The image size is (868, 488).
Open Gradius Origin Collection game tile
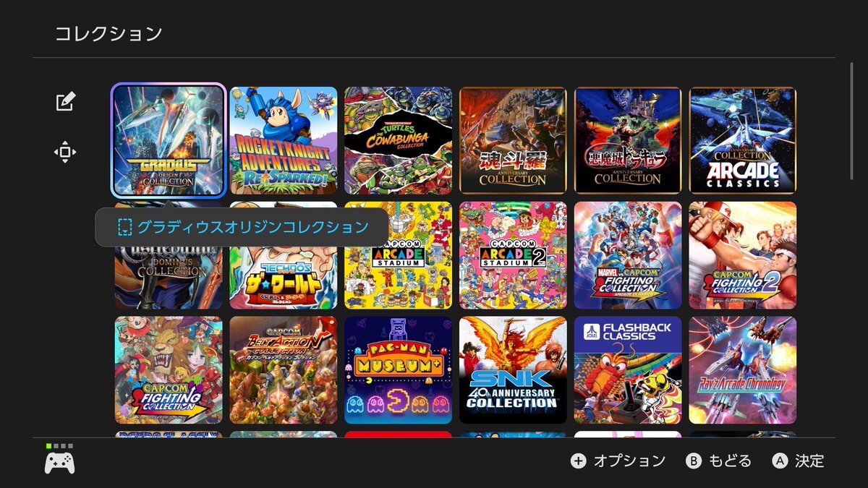169,140
